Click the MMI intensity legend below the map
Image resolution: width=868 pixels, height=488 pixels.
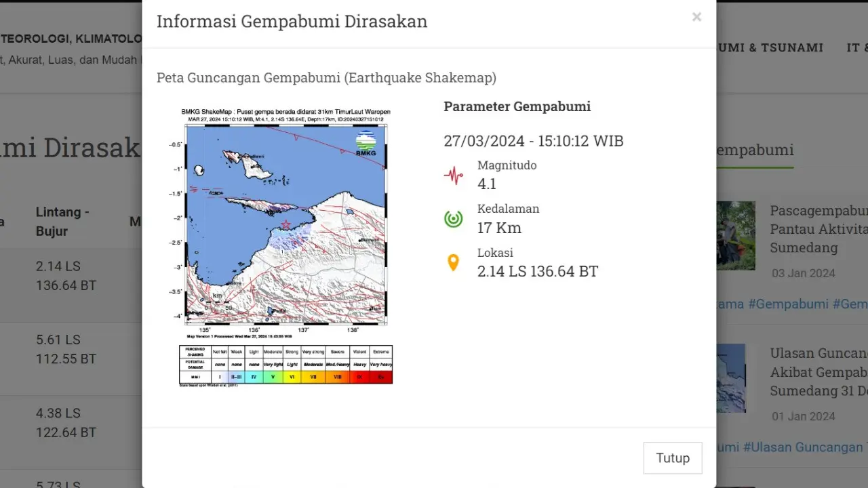click(285, 365)
